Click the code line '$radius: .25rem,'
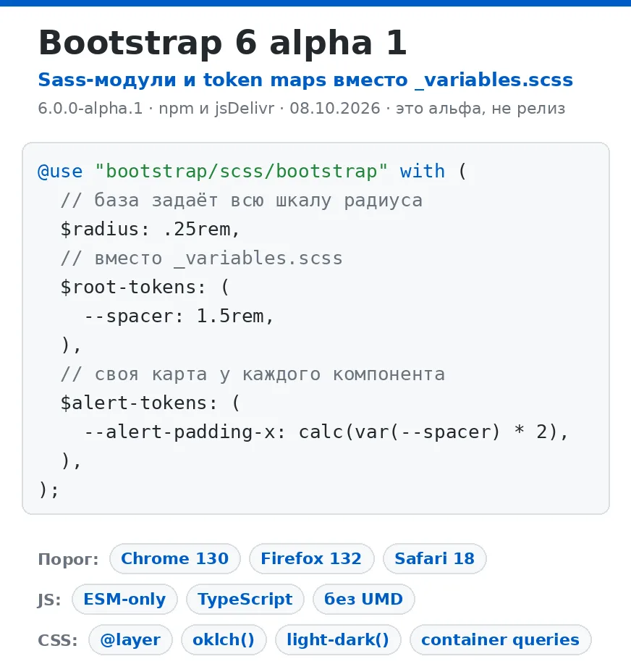Screen dimensions: 631x672 click(150, 229)
